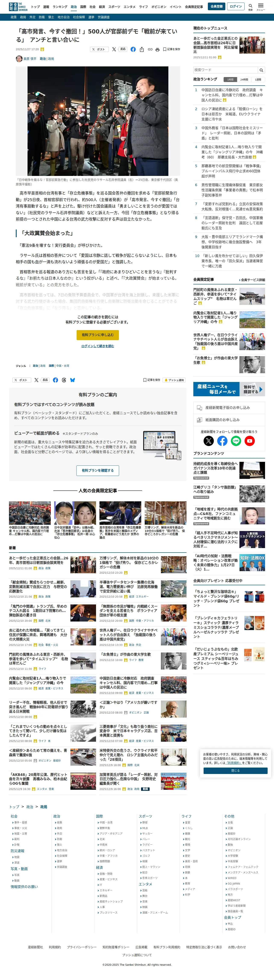Open the Sankei Shimbun logo home link
The height and width of the screenshot is (980, 274).
(18, 6)
